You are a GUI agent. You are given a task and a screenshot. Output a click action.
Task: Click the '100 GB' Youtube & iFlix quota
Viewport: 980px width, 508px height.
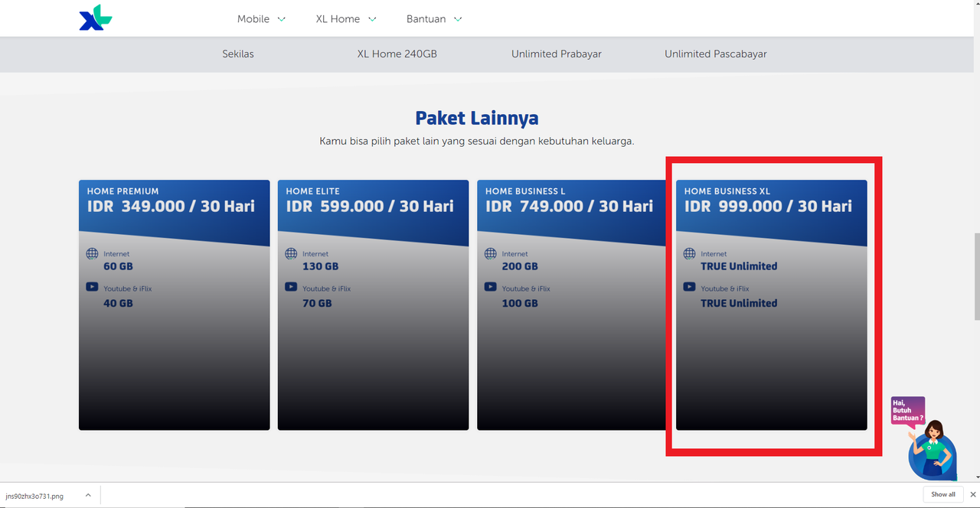pyautogui.click(x=520, y=303)
